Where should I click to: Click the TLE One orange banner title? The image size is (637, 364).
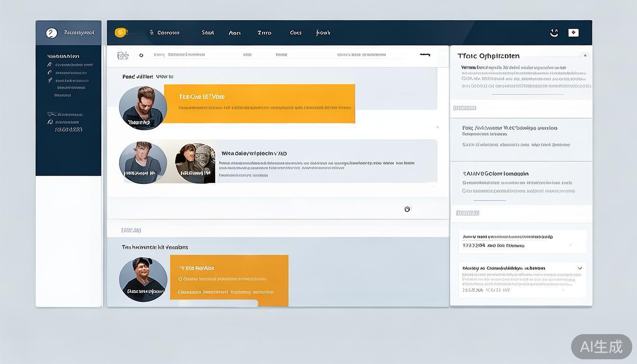pos(202,97)
